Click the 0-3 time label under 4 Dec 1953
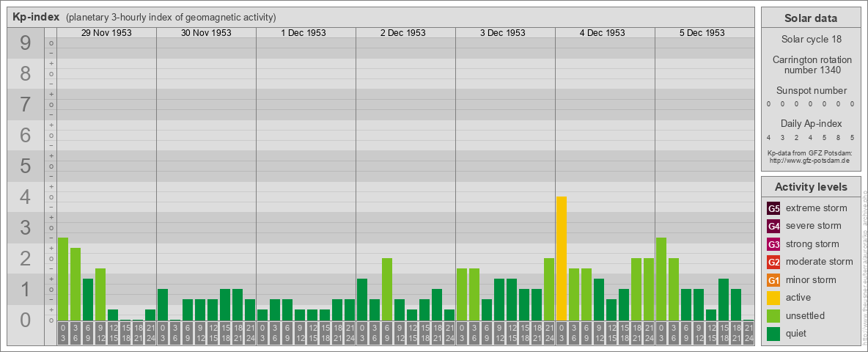 coord(562,333)
